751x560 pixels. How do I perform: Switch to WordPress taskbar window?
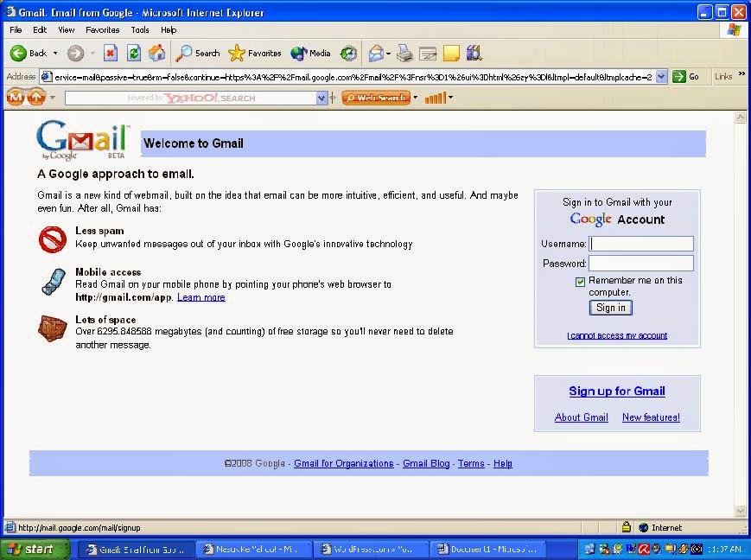(x=372, y=549)
